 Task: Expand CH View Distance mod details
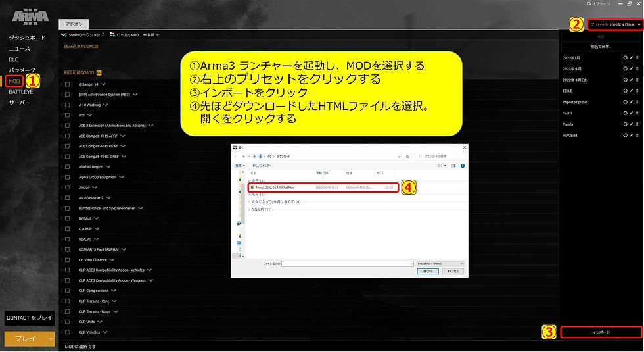pyautogui.click(x=112, y=260)
